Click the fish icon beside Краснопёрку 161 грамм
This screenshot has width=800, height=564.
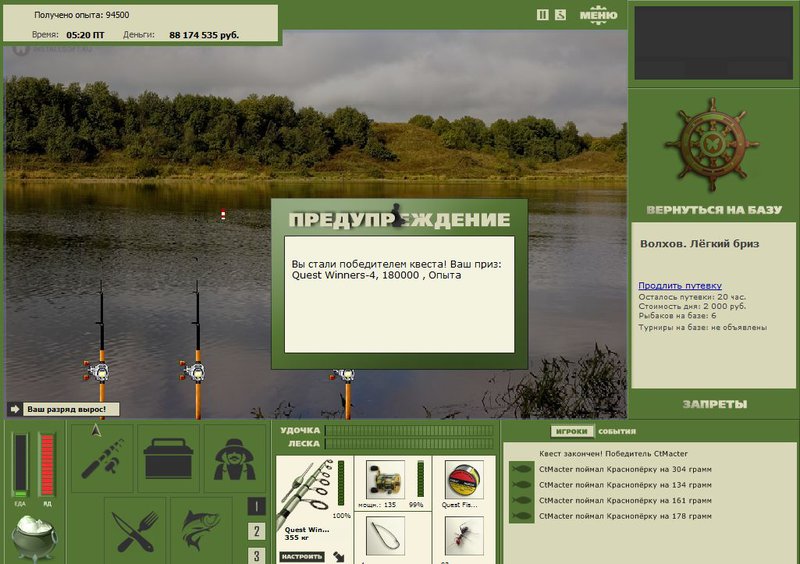521,500
